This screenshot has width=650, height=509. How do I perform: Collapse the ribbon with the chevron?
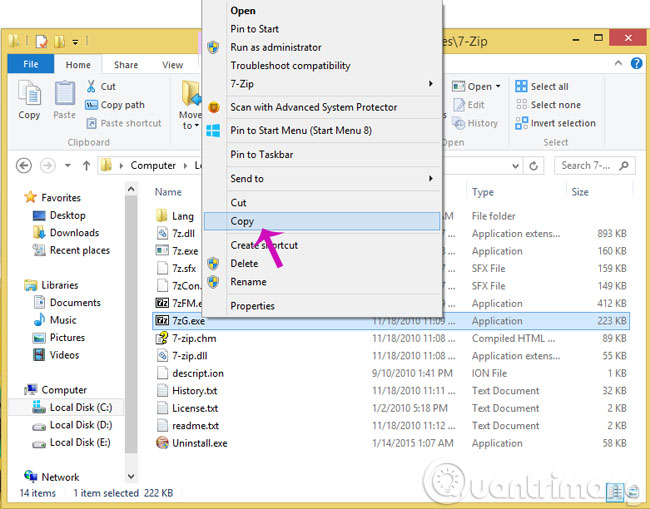click(618, 63)
